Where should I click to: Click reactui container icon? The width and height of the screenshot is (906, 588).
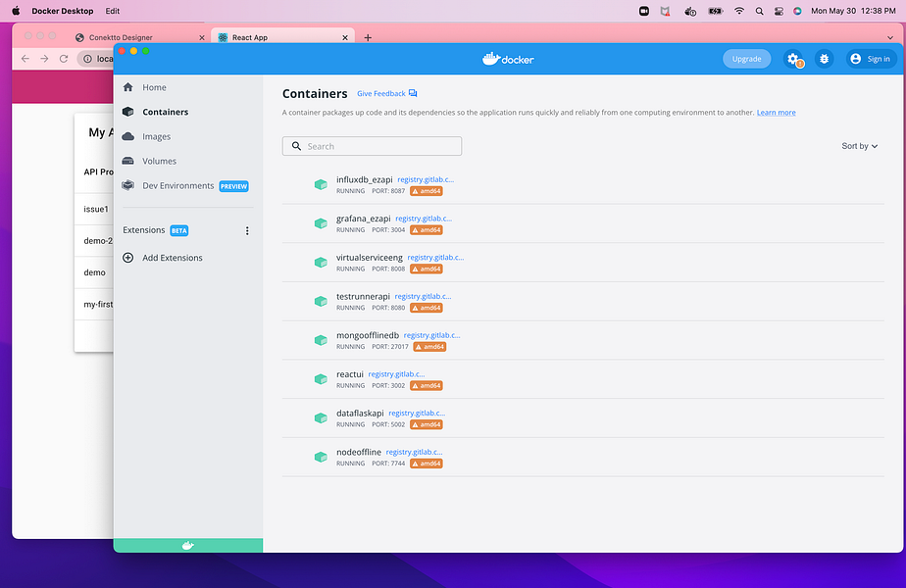321,379
